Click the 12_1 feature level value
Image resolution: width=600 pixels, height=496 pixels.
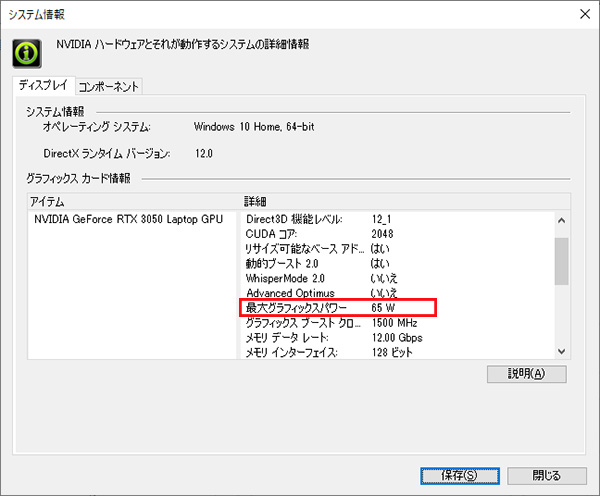click(x=381, y=219)
